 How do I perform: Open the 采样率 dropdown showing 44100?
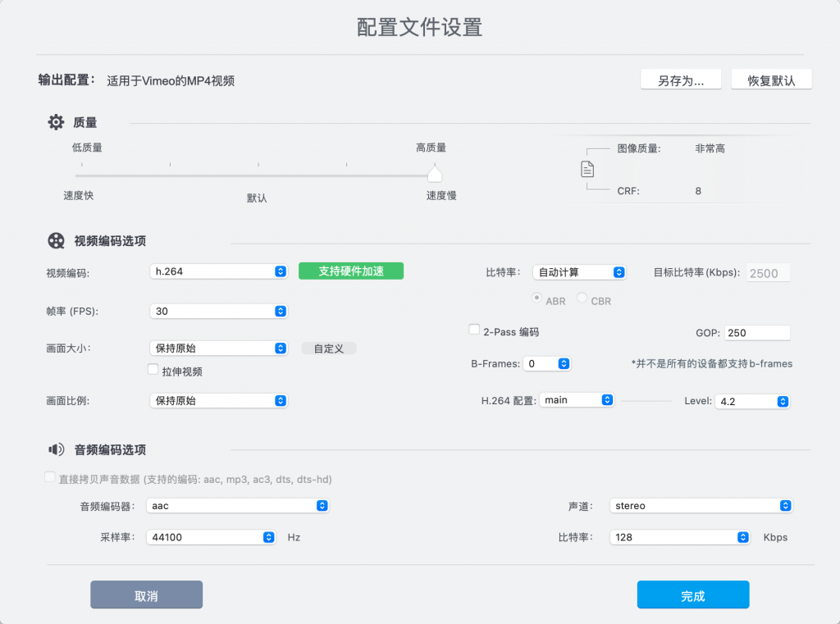point(211,537)
